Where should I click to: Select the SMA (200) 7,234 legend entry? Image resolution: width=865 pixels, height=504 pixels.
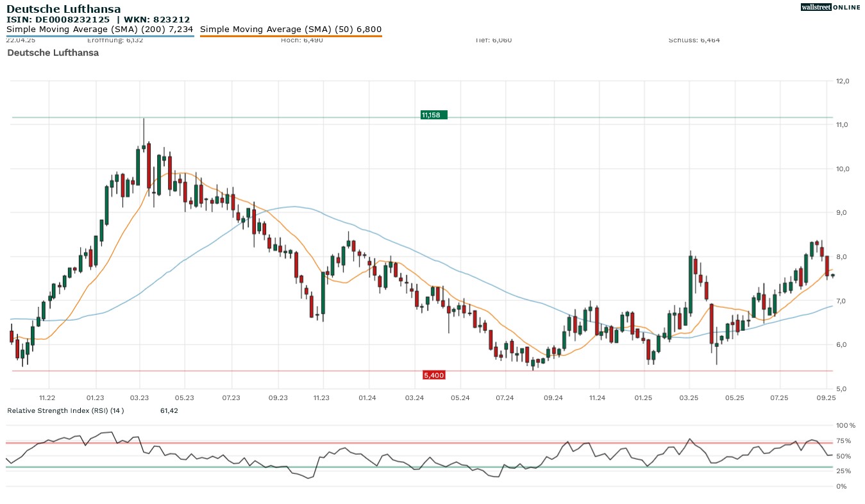point(100,29)
